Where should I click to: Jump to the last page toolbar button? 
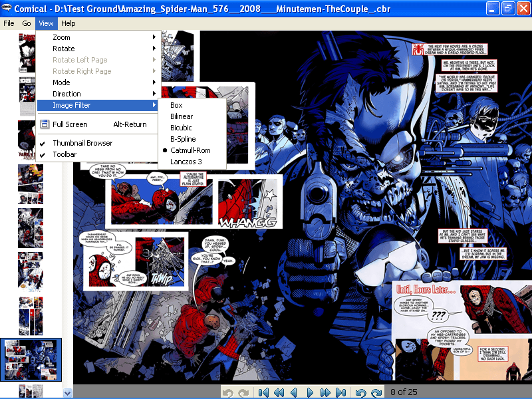click(340, 392)
